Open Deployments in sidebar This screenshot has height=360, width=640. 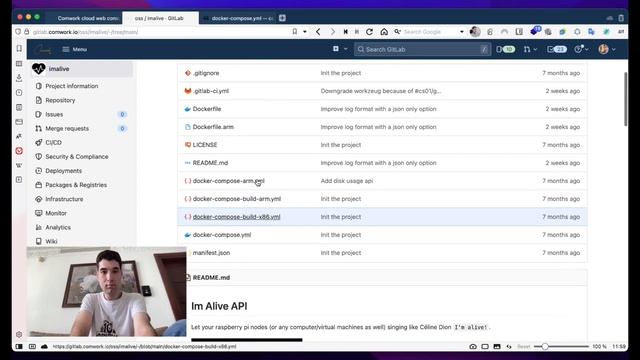[x=63, y=171]
